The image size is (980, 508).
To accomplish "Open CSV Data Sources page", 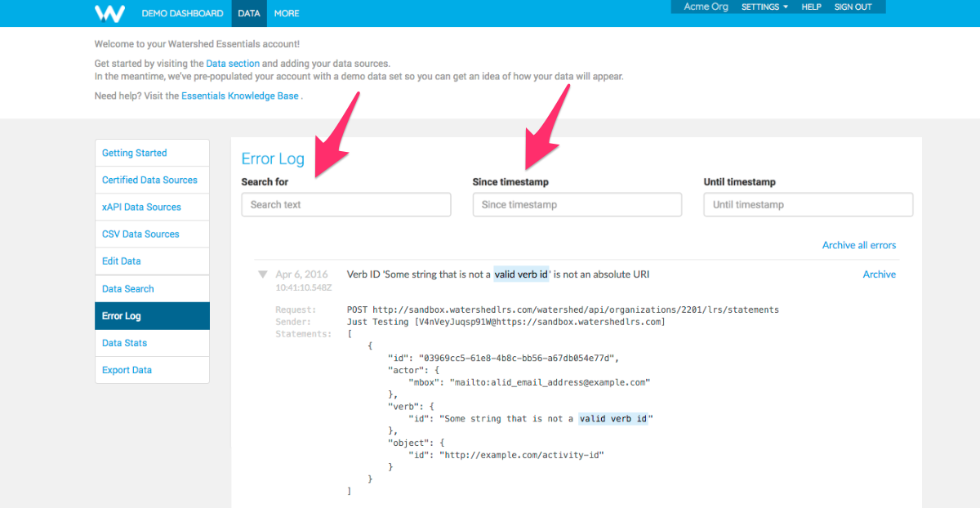I will click(x=152, y=234).
